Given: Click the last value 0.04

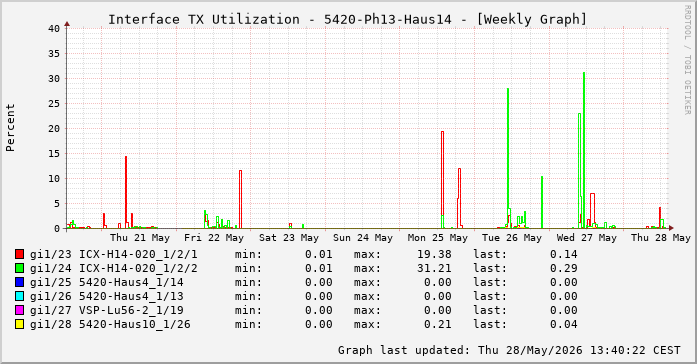Looking at the screenshot, I should (564, 324).
